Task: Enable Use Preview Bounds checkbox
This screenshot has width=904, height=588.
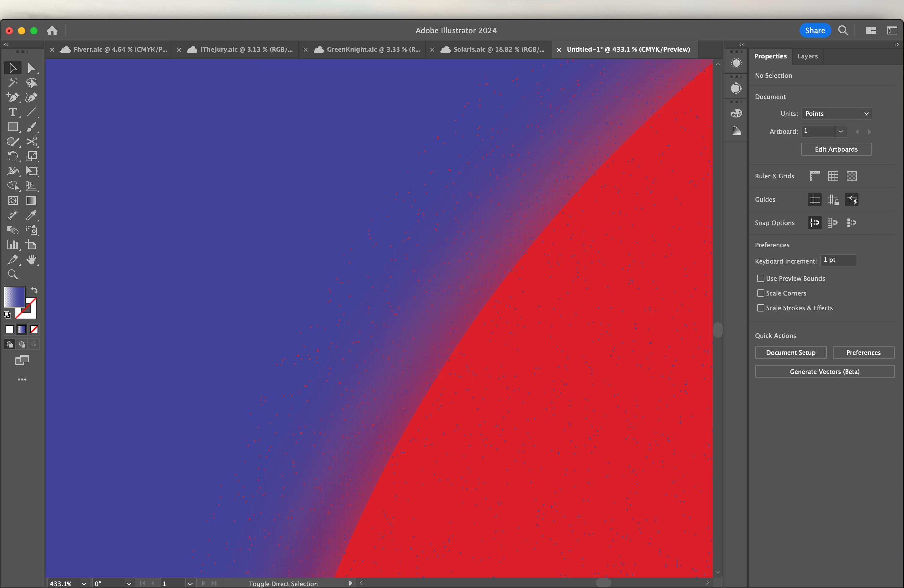Action: [x=760, y=278]
